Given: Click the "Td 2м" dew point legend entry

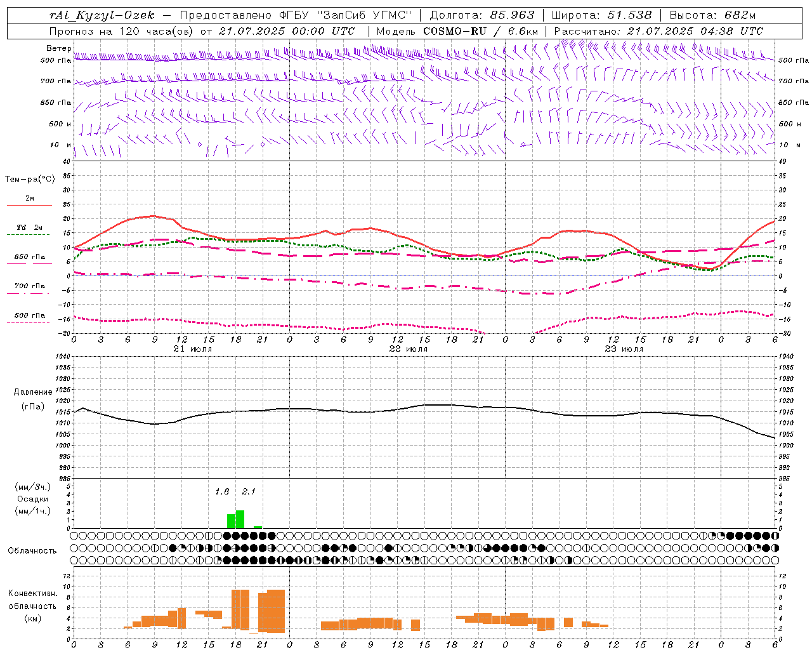Looking at the screenshot, I should point(30,227).
